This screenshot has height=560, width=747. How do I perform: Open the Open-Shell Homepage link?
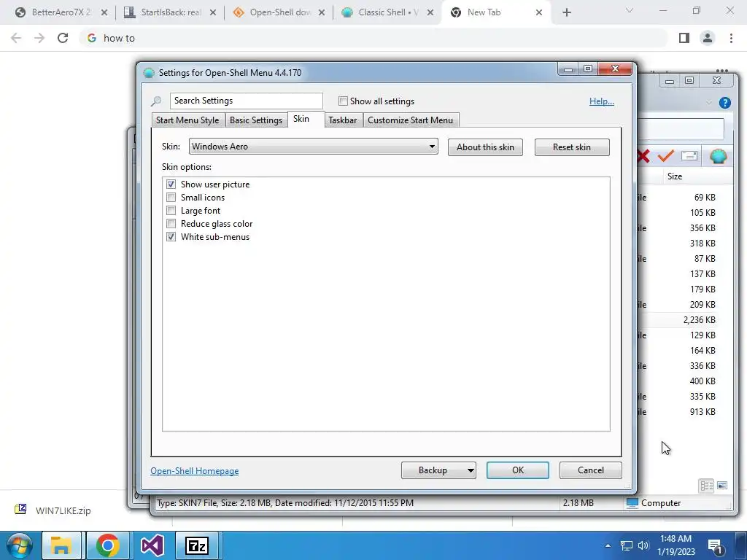pos(194,471)
